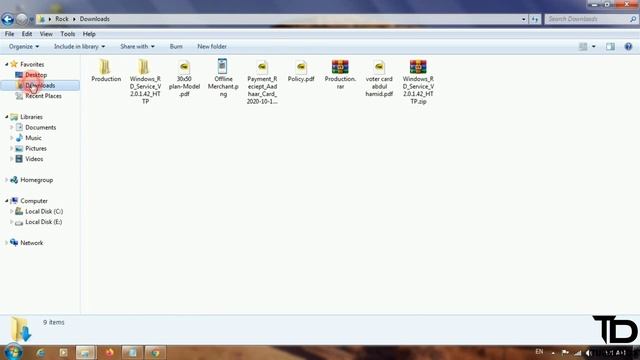
Task: Open the media player taskbar icon
Action: click(x=63, y=352)
